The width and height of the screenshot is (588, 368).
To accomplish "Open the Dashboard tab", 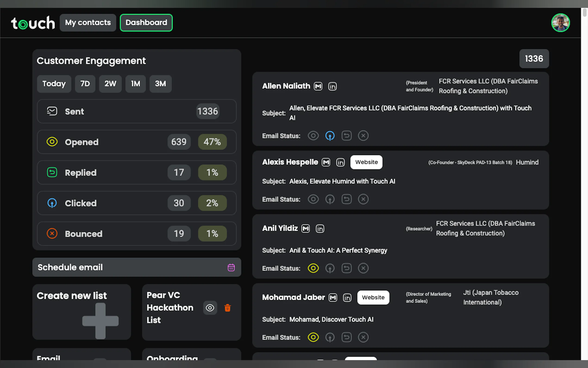I will 146,23.
